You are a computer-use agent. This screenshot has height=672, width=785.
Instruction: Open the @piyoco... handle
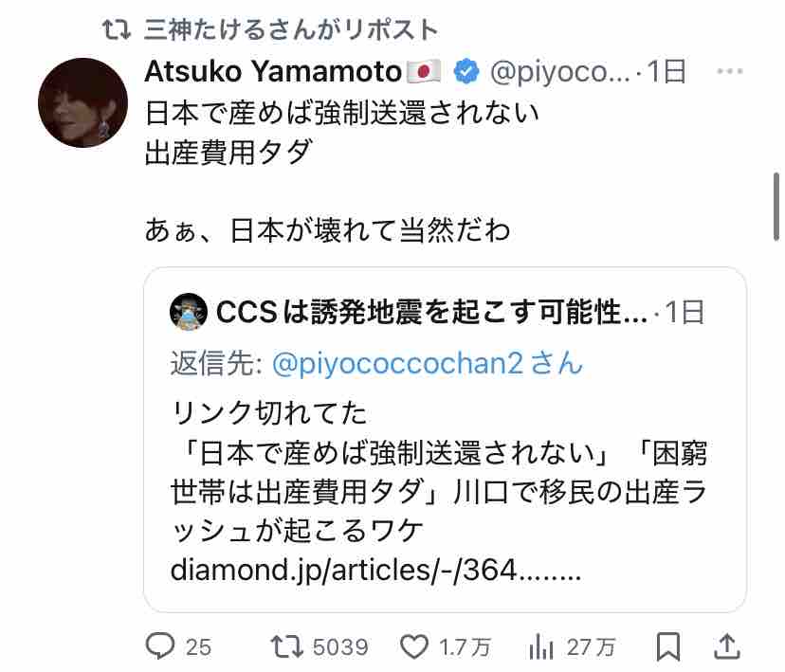pos(559,72)
